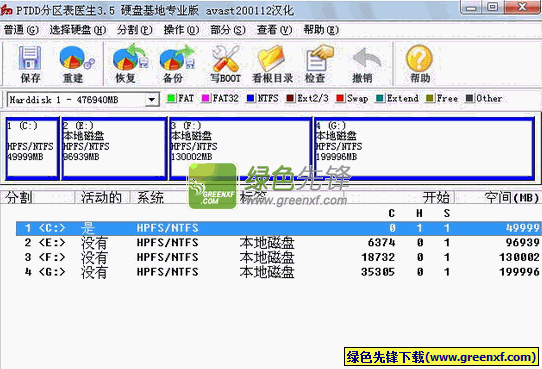
Task: Select the G: partition block in disk map
Action: coord(423,149)
